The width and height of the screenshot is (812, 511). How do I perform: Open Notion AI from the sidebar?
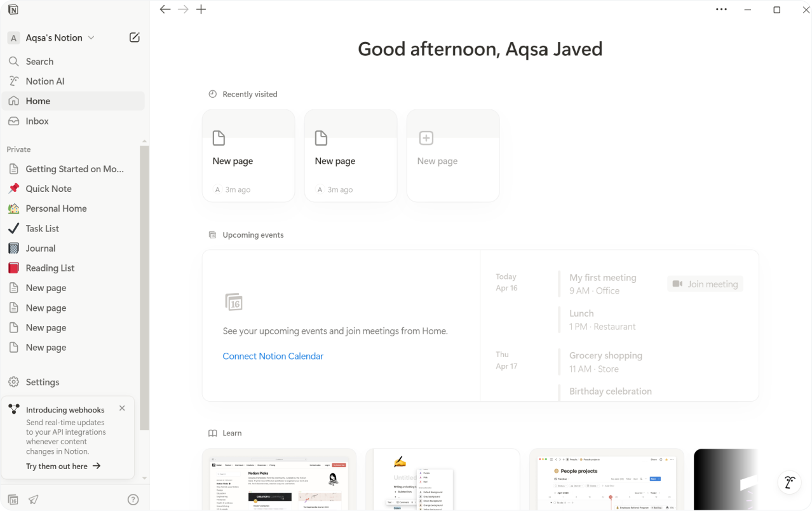(74, 81)
